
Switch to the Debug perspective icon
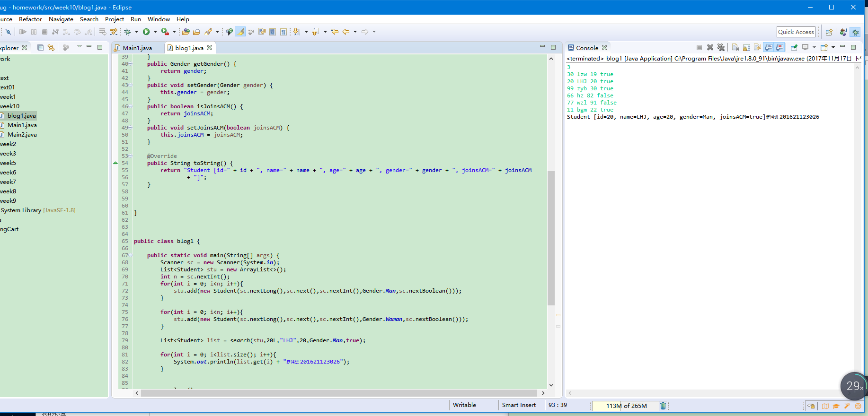click(855, 32)
